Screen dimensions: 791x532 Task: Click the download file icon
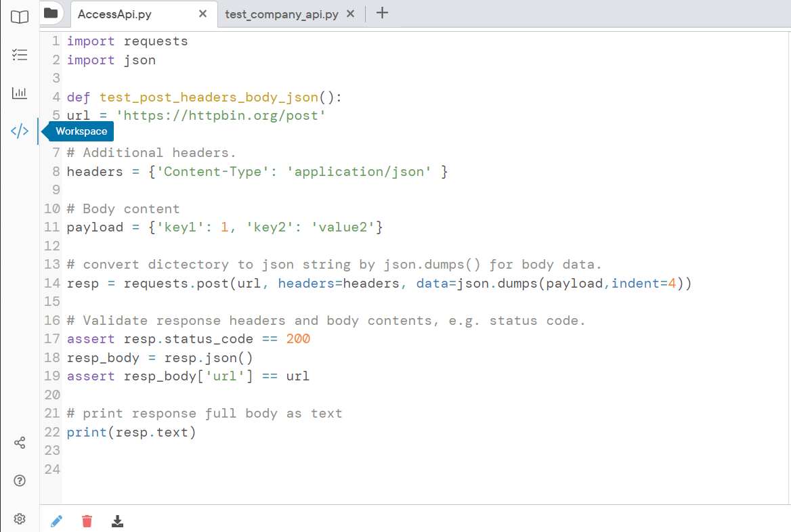click(117, 521)
